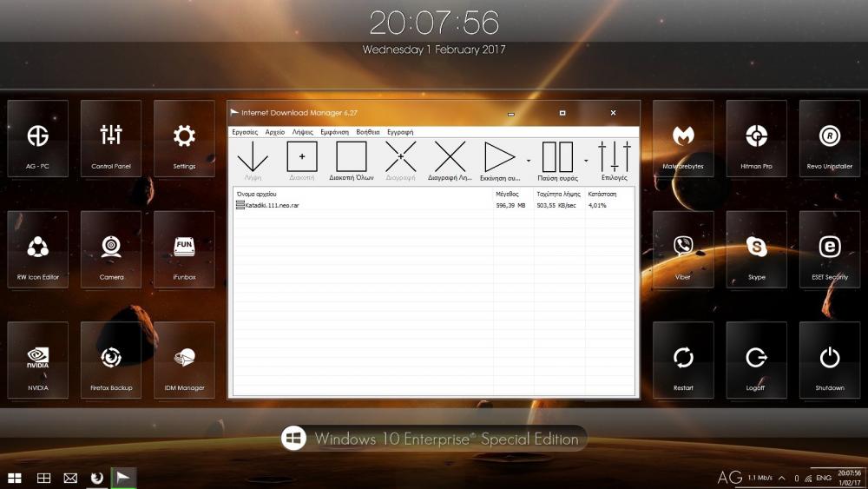This screenshot has height=489, width=868.
Task: Open the Λήψεις menu in IDM
Action: 303,132
